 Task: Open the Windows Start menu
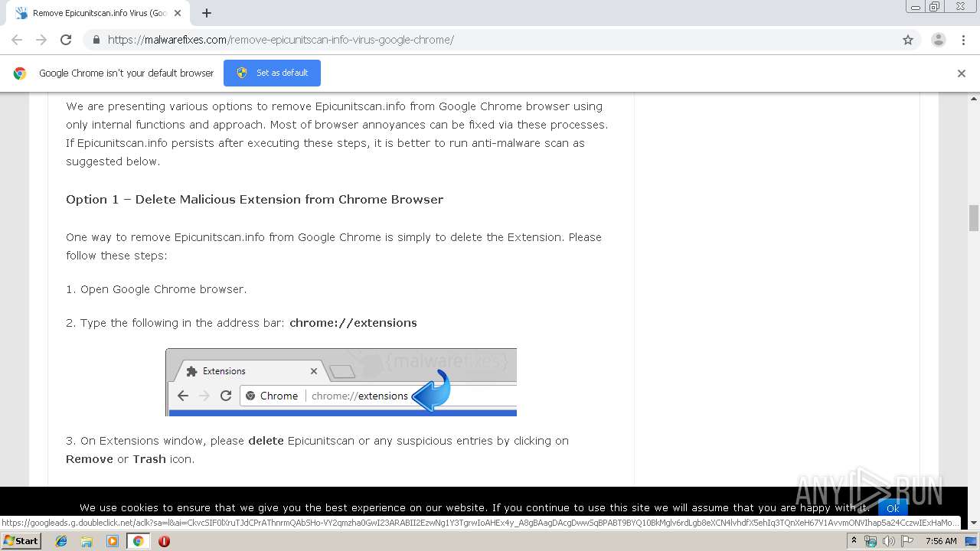coord(21,541)
